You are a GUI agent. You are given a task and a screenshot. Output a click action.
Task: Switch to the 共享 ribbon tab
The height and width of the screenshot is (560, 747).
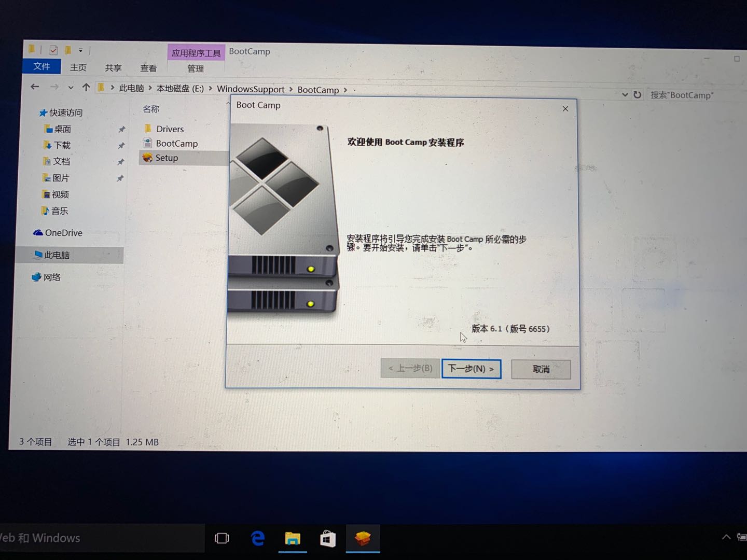113,68
